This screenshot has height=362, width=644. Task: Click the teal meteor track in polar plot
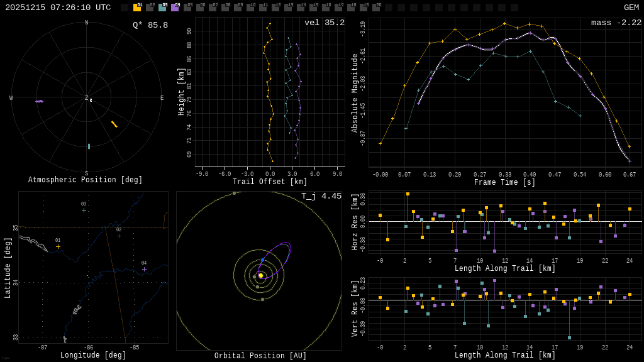[x=89, y=146]
